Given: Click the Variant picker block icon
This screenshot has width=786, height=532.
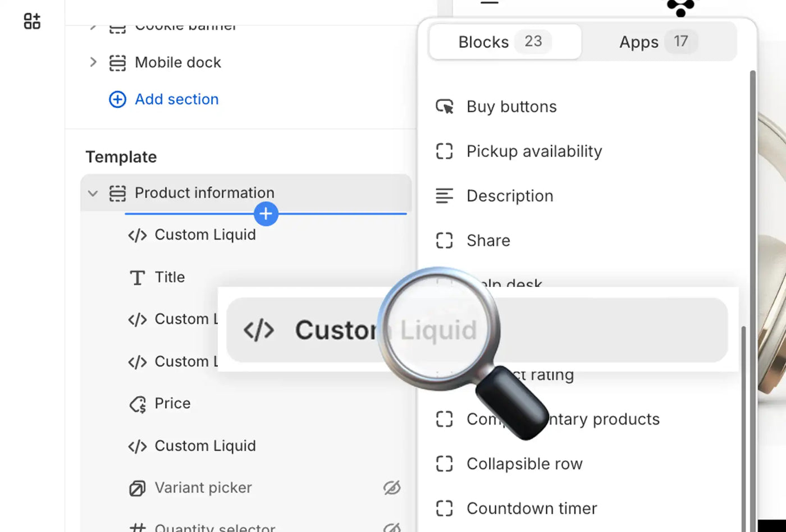Looking at the screenshot, I should pyautogui.click(x=137, y=488).
